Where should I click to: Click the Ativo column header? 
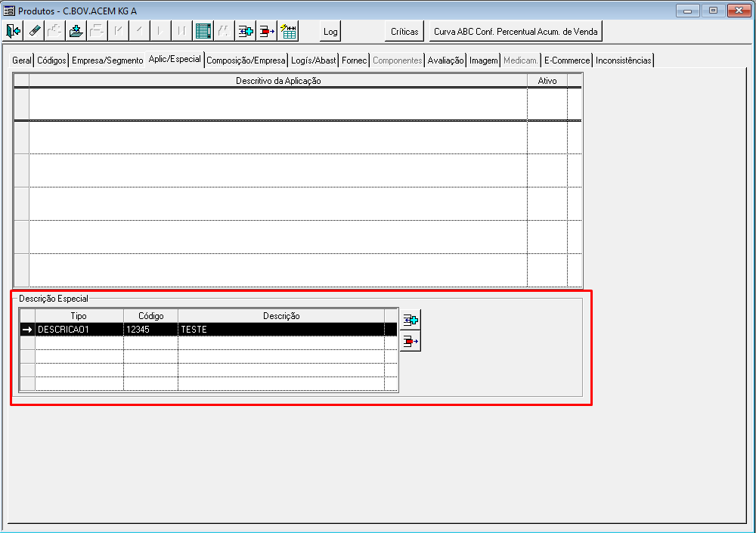point(547,81)
